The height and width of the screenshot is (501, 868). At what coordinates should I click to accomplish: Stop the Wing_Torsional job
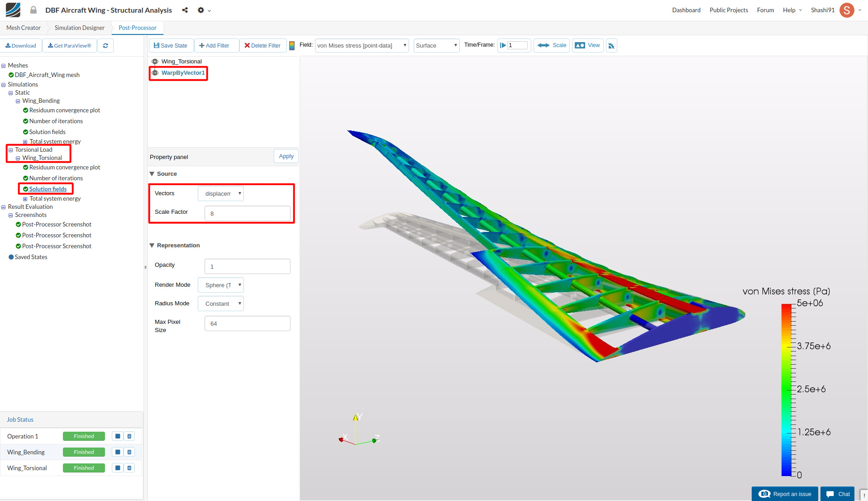tap(118, 468)
